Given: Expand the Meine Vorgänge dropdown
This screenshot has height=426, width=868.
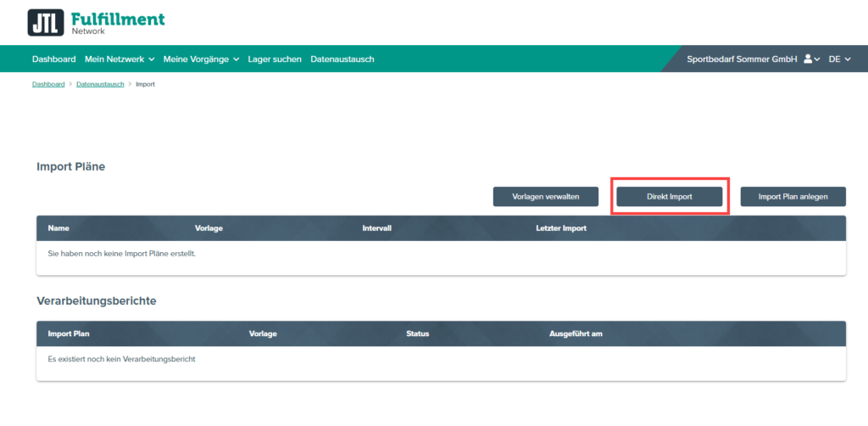Looking at the screenshot, I should (x=201, y=59).
